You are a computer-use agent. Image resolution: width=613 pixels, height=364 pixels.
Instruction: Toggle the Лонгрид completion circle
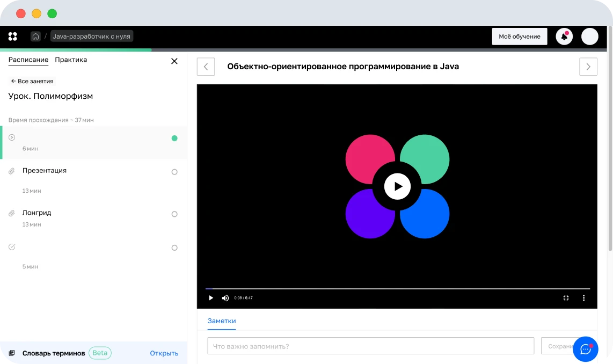(174, 214)
